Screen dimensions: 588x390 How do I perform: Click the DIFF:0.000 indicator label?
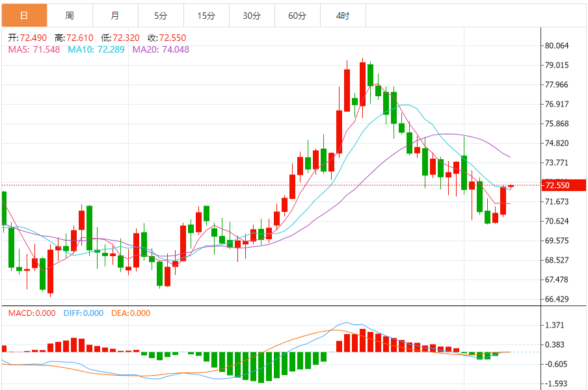tap(83, 313)
